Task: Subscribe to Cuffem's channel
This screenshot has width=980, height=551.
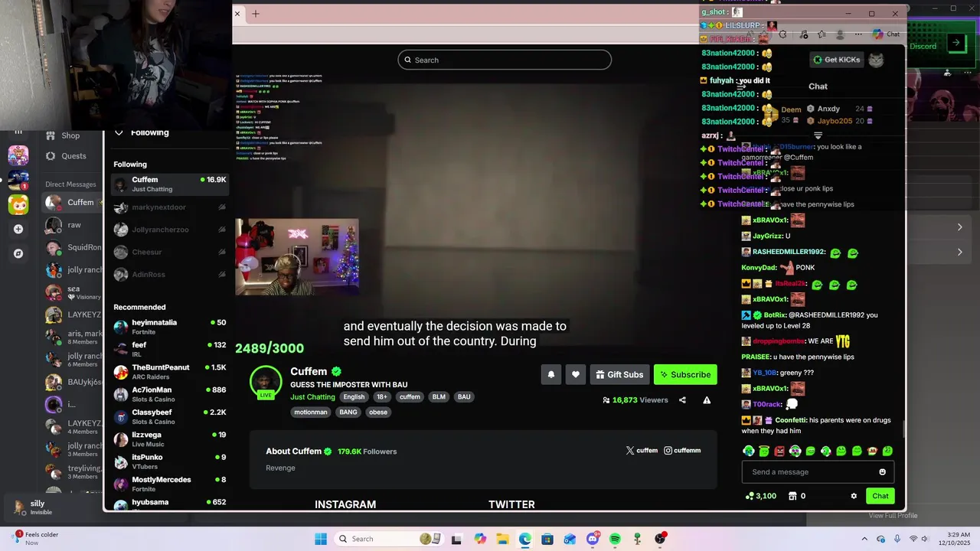Action: 685,374
